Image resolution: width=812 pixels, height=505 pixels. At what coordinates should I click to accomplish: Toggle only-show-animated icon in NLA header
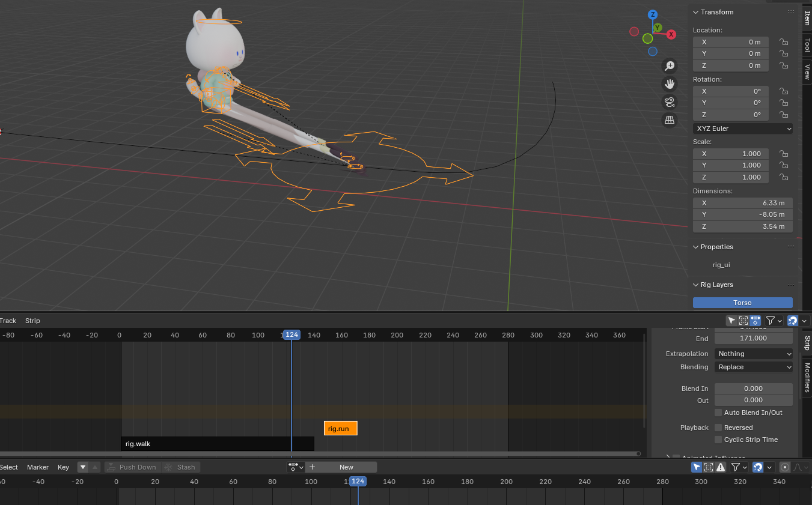[x=756, y=321]
